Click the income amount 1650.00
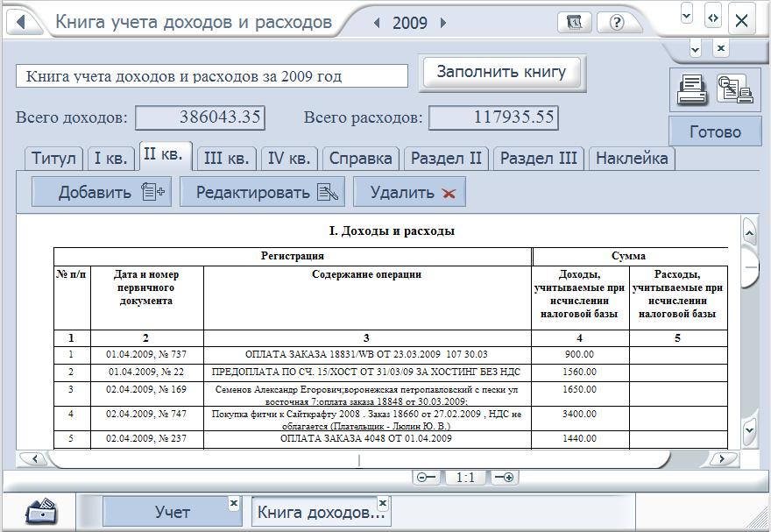Screen dimensions: 771x532 pyautogui.click(x=580, y=389)
